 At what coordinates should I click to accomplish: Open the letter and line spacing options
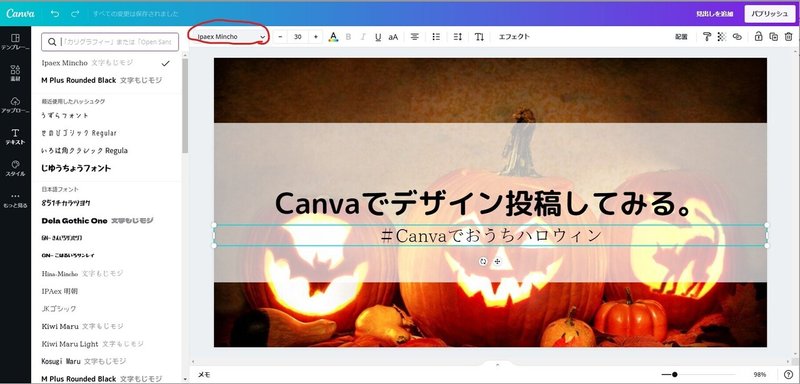click(458, 37)
